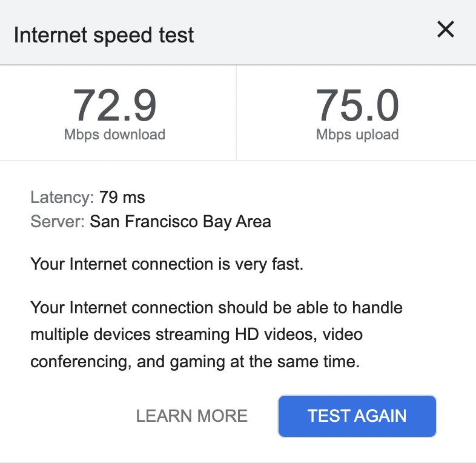Click the "Server:" label
The height and width of the screenshot is (463, 476).
pos(58,222)
